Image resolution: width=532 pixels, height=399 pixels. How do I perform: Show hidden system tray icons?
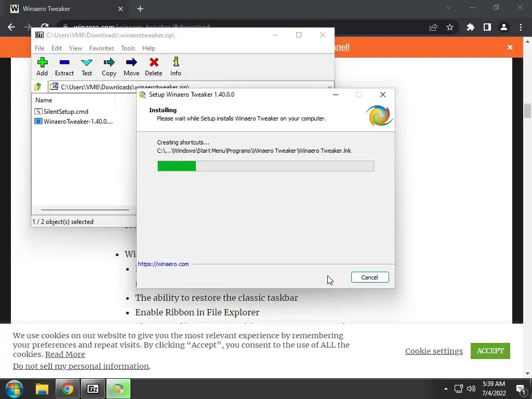pyautogui.click(x=446, y=389)
